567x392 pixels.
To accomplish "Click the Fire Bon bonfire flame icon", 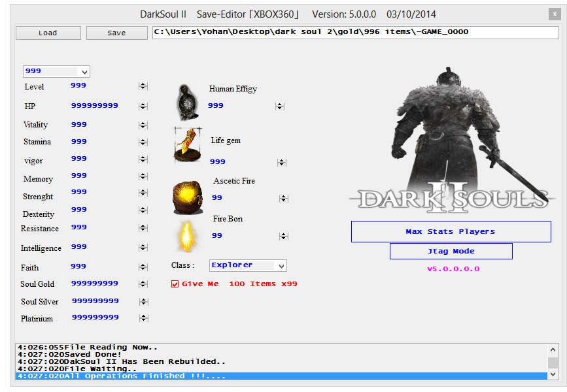I will [x=186, y=235].
